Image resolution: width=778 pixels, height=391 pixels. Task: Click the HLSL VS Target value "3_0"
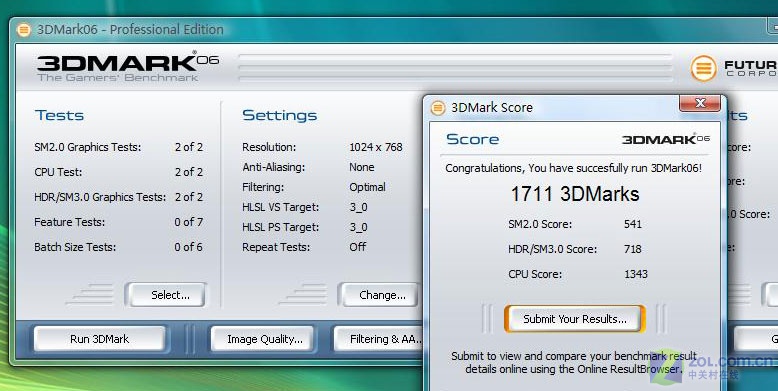[358, 207]
